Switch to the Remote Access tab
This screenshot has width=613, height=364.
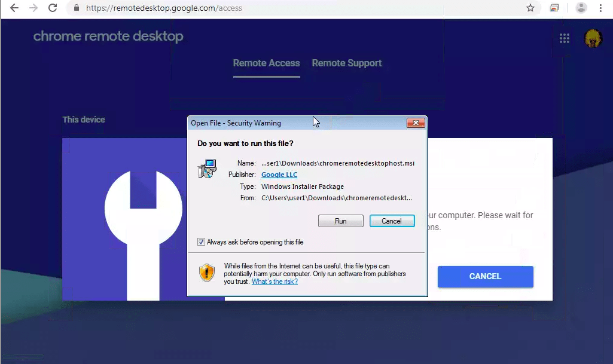pos(267,63)
